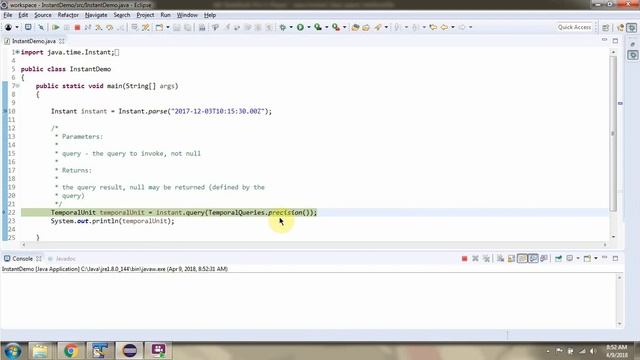This screenshot has width=640, height=360.
Task: Open Chrome from the Windows taskbar
Action: [70, 351]
